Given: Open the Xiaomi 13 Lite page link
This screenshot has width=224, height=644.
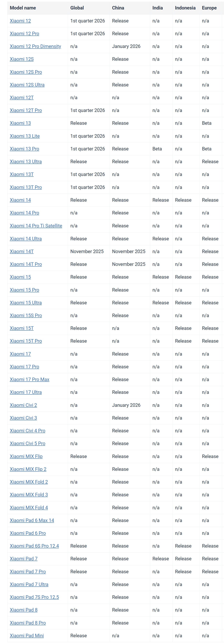Looking at the screenshot, I should click(x=24, y=136).
